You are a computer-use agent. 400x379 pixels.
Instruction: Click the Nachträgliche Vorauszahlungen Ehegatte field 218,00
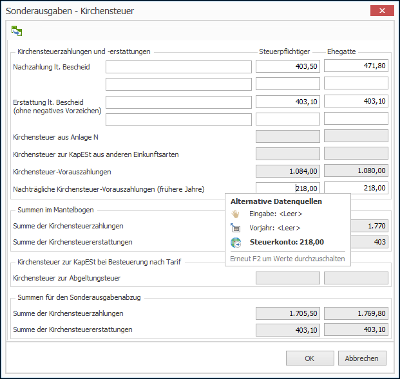356,188
